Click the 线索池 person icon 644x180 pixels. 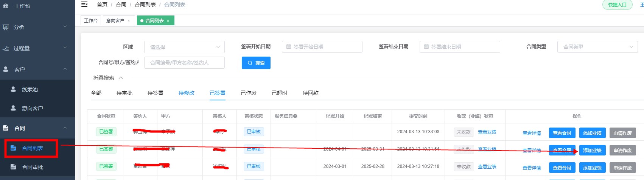(x=13, y=89)
